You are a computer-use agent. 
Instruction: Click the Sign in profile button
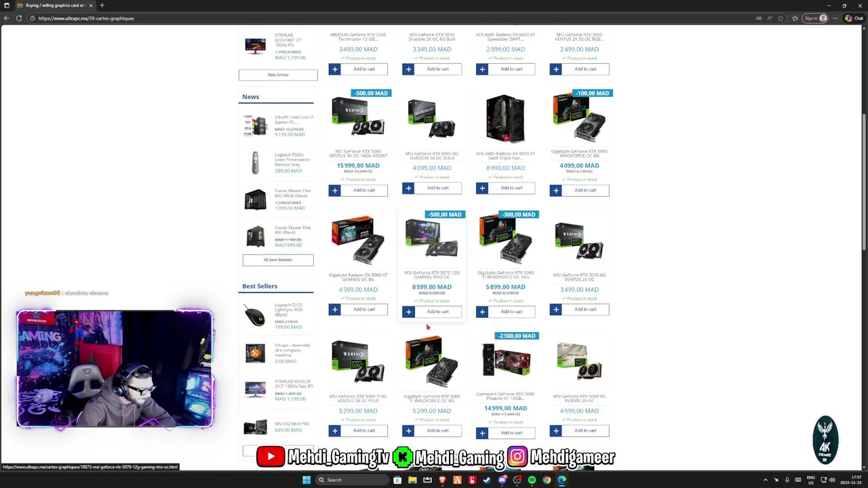coord(816,18)
